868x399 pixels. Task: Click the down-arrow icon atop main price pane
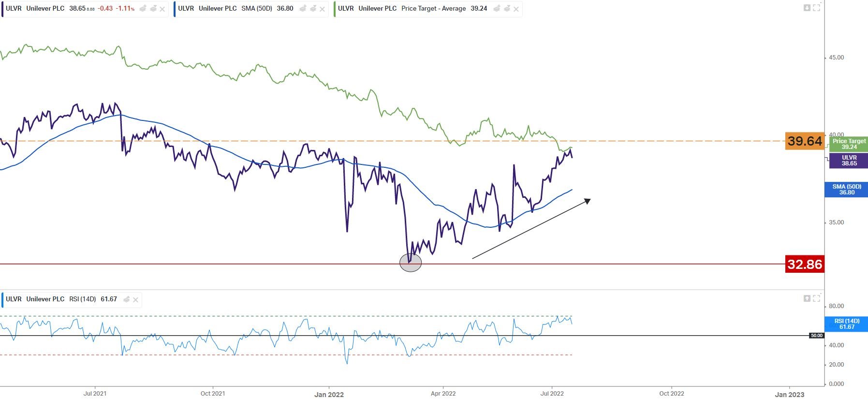(x=807, y=8)
